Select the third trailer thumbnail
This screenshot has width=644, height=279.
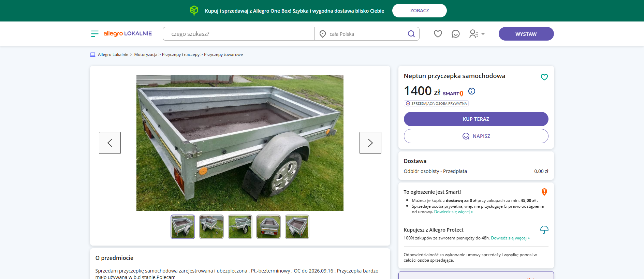point(240,227)
